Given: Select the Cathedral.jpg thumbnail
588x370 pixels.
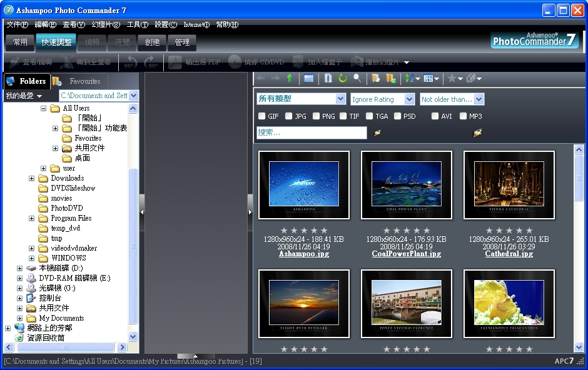Looking at the screenshot, I should [x=509, y=185].
